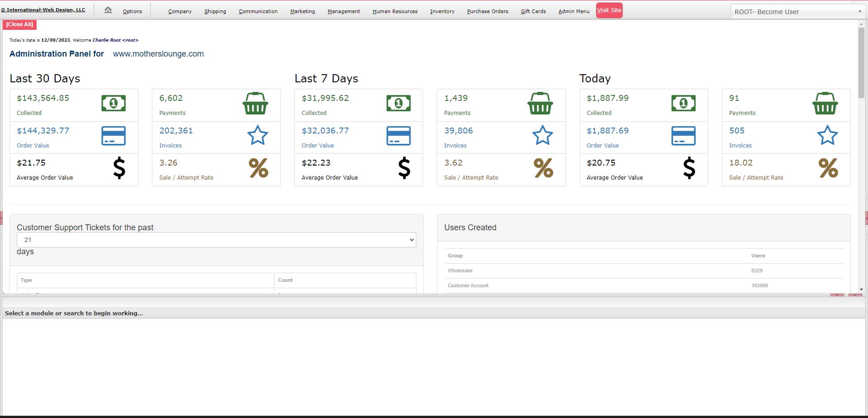The image size is (868, 418).
Task: Open the Purchase Orders menu
Action: pos(487,11)
